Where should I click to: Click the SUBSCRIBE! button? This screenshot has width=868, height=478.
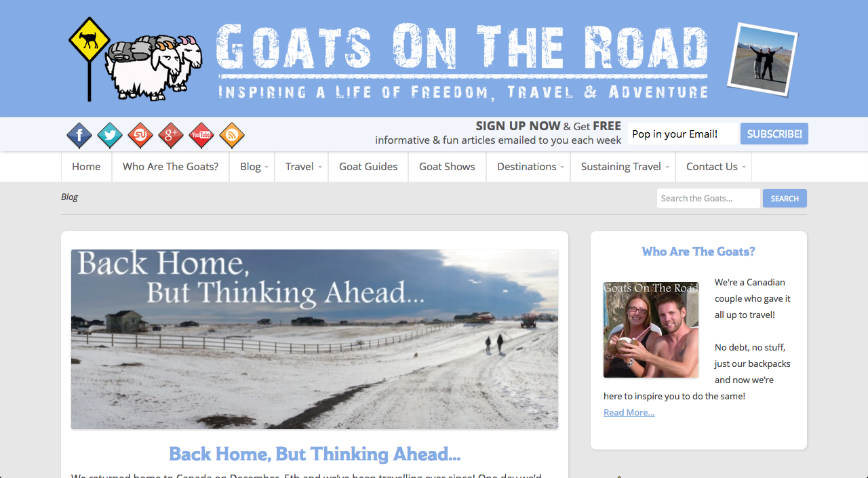pyautogui.click(x=774, y=134)
